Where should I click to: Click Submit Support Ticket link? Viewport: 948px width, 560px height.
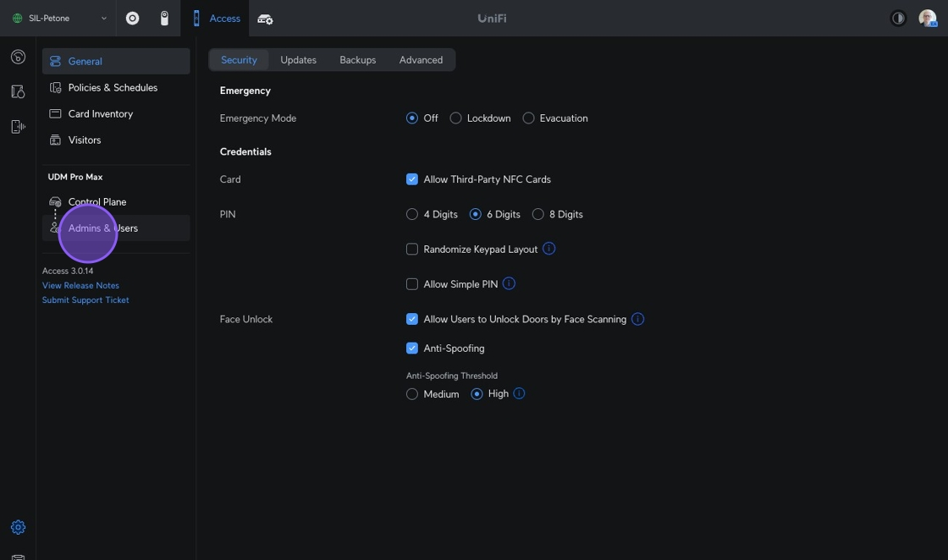(x=85, y=300)
